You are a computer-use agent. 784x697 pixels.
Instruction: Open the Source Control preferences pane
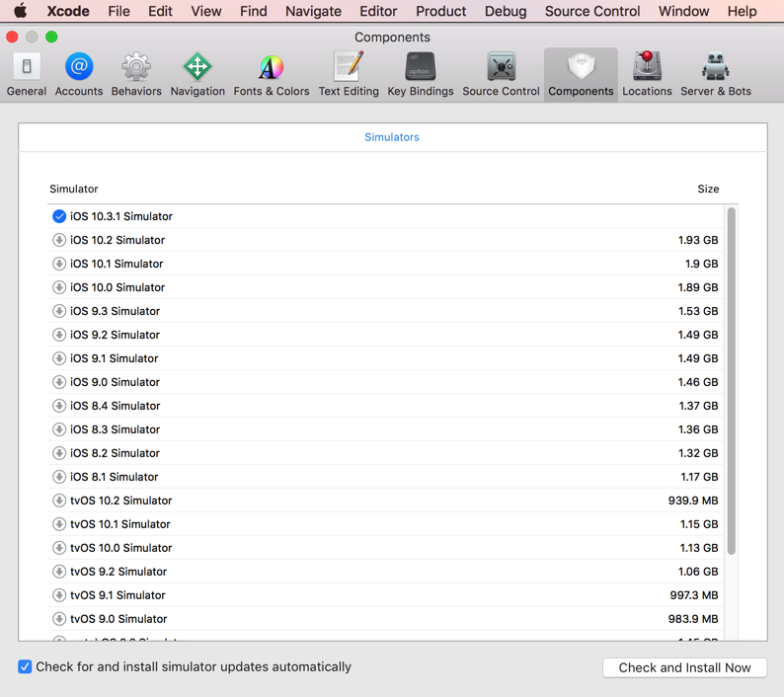501,74
